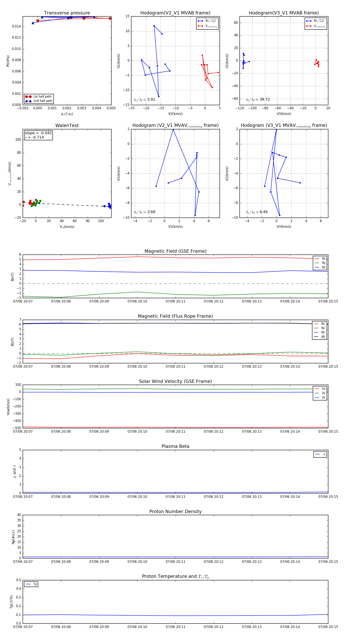Select the 'Magnetic Field (GSE Frame)' title

point(175,251)
